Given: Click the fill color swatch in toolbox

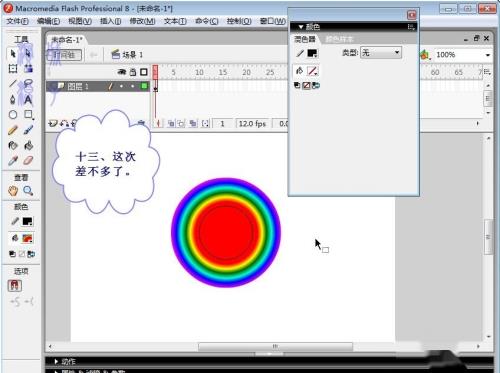Looking at the screenshot, I should click(27, 238).
